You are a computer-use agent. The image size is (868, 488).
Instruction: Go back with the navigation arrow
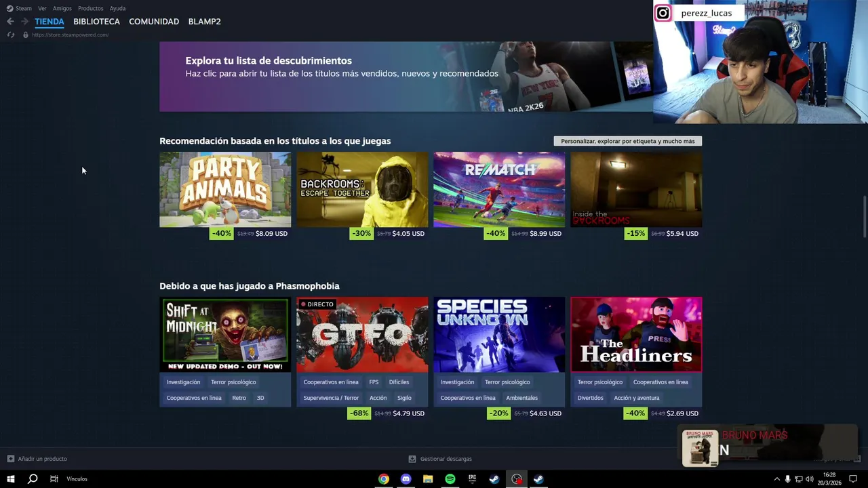[x=10, y=22]
